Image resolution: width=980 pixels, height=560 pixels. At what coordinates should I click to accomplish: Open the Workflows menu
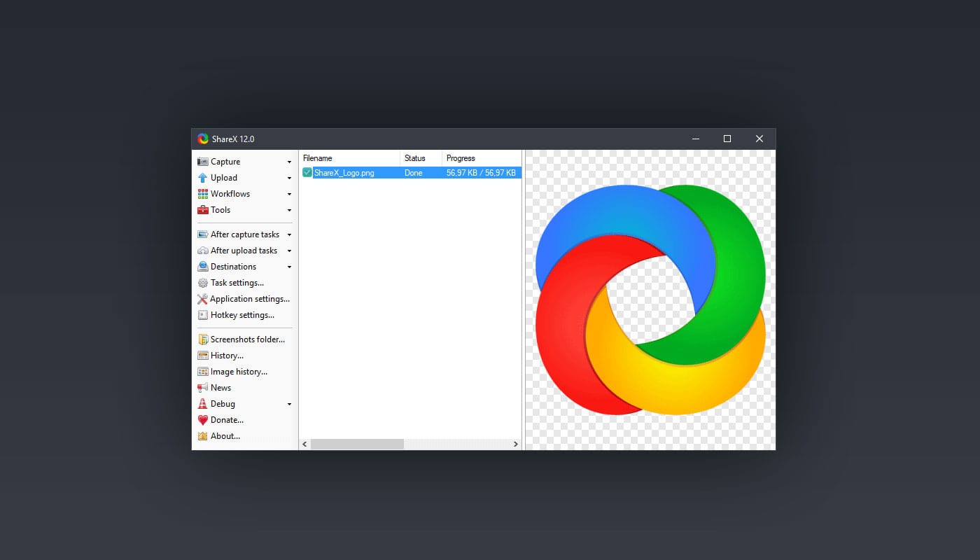click(245, 194)
